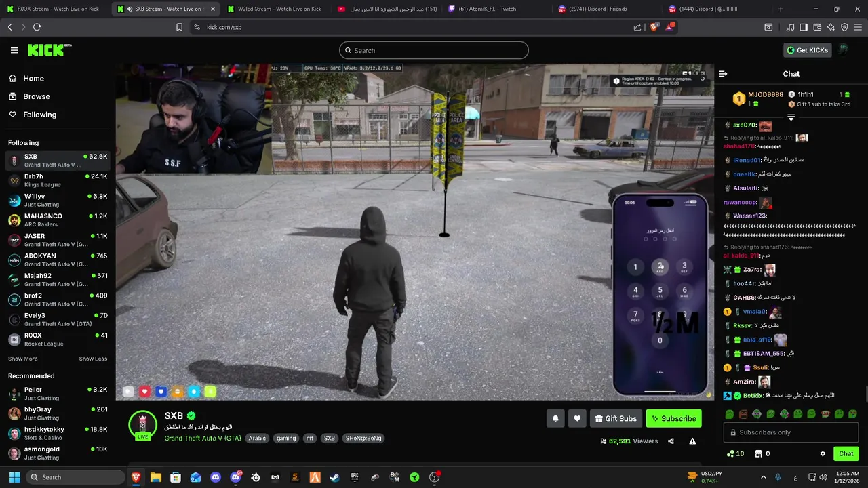
Task: Click the SXB streamer avatar with LIVE badge
Action: pyautogui.click(x=142, y=426)
